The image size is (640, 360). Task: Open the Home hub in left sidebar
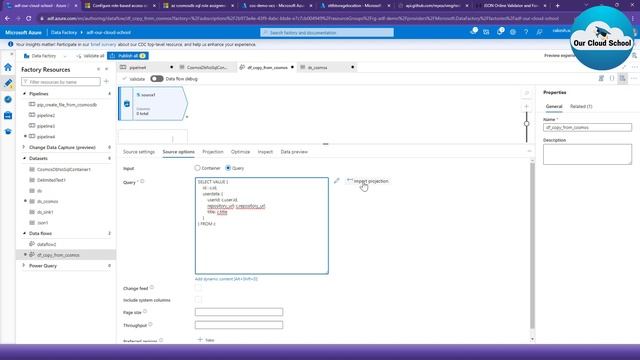[x=8, y=67]
